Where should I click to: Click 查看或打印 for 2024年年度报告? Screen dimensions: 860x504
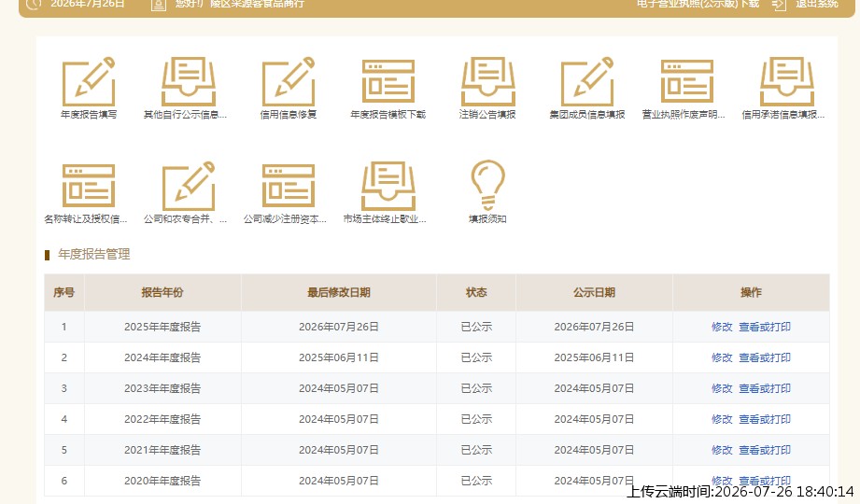point(765,357)
